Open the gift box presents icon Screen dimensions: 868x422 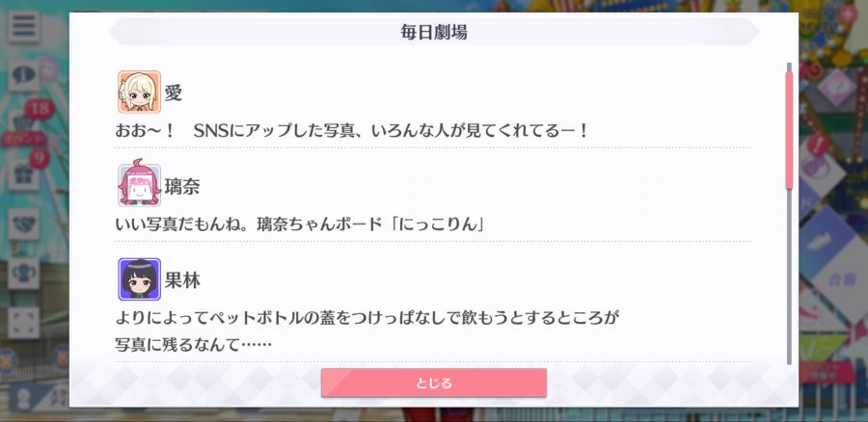click(23, 174)
